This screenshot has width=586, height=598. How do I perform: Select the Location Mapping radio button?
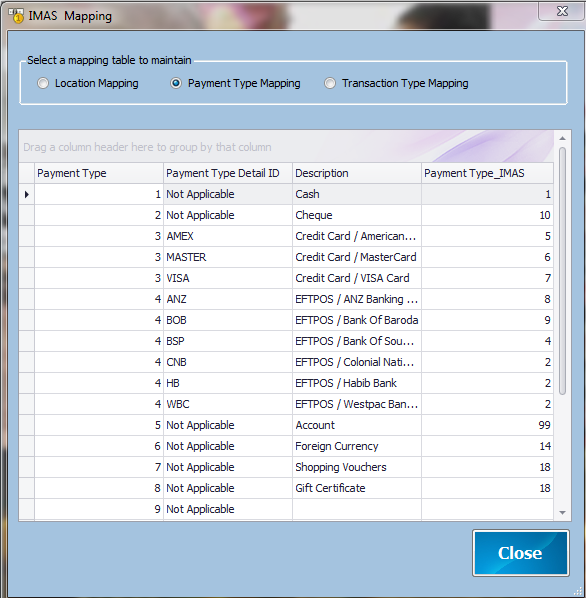[43, 83]
